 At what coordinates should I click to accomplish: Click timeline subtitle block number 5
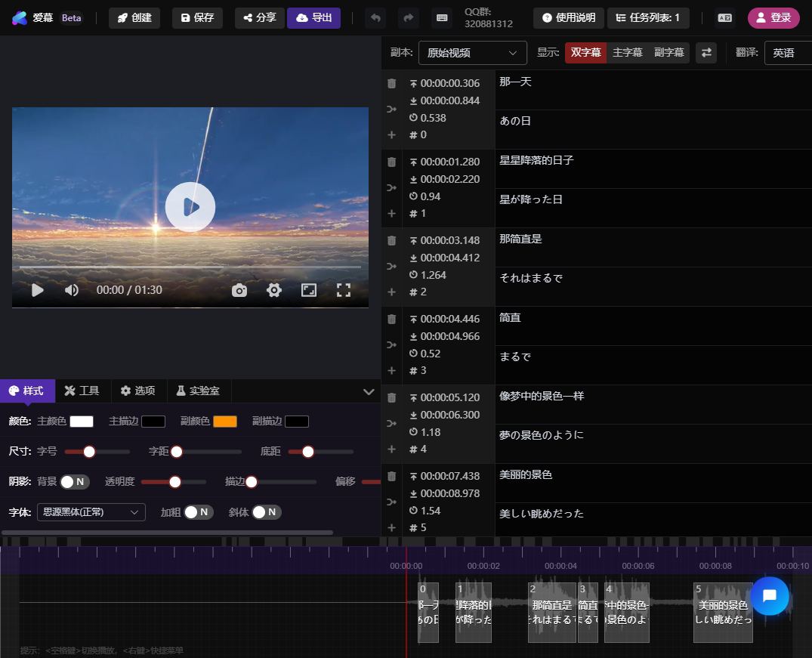(723, 613)
